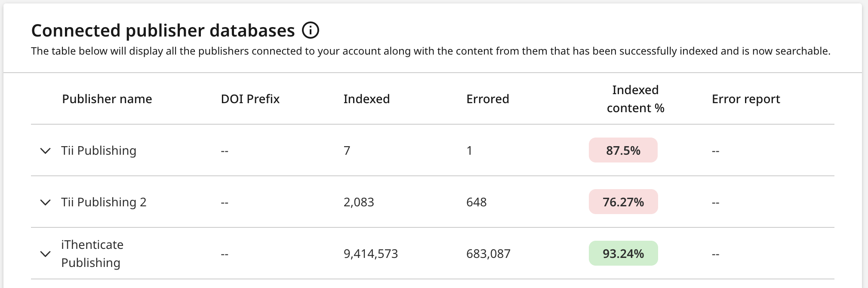The width and height of the screenshot is (868, 288).
Task: Select the 76.27% red percentage badge
Action: [x=623, y=202]
